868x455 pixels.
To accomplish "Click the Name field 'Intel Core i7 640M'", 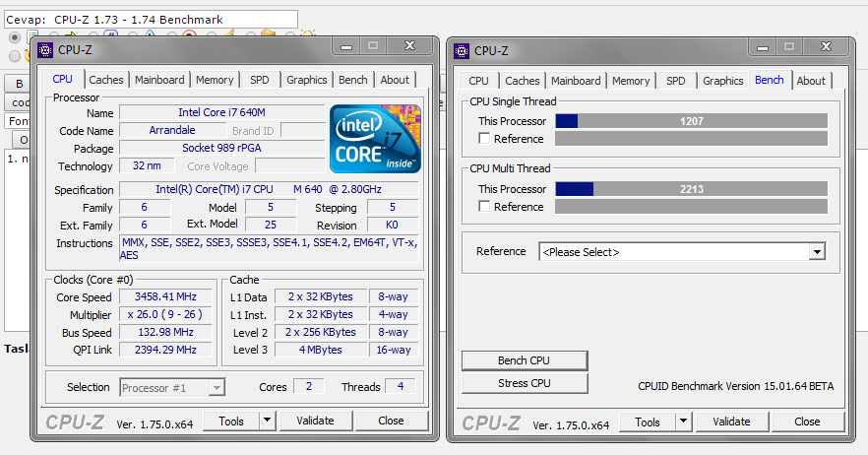I will 222,112.
